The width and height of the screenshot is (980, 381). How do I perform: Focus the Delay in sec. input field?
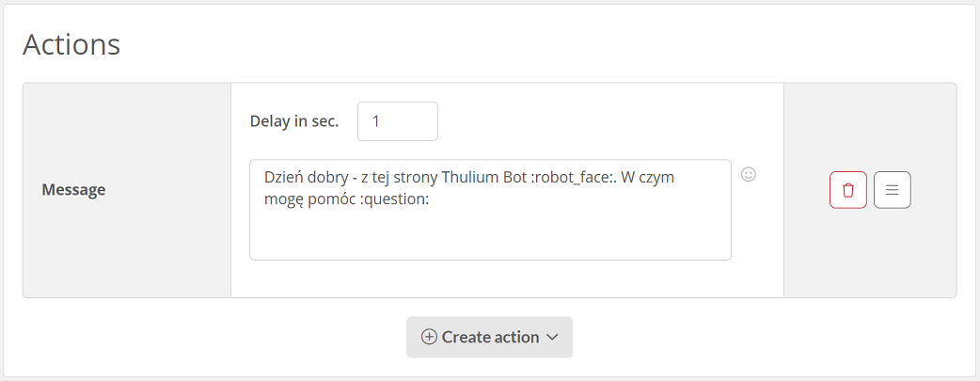tap(398, 121)
